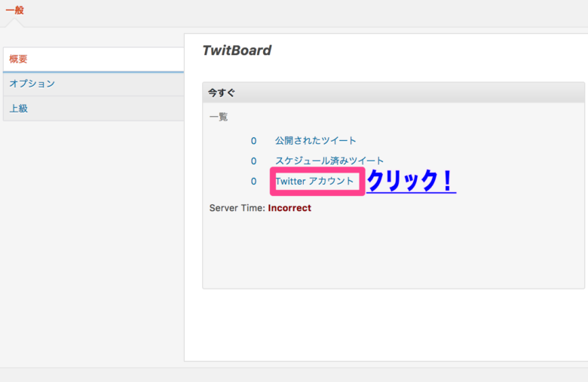Click the 今すぐ panel header

394,93
